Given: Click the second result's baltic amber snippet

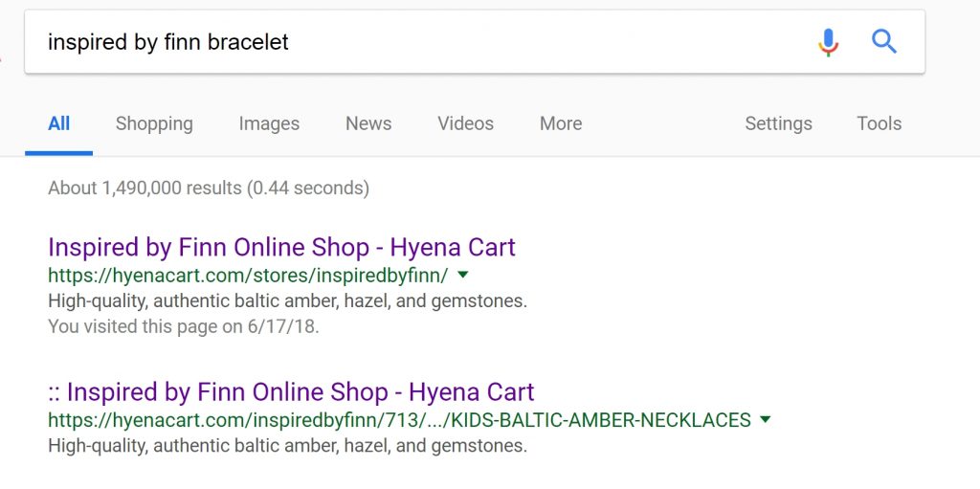Looking at the screenshot, I should [287, 446].
